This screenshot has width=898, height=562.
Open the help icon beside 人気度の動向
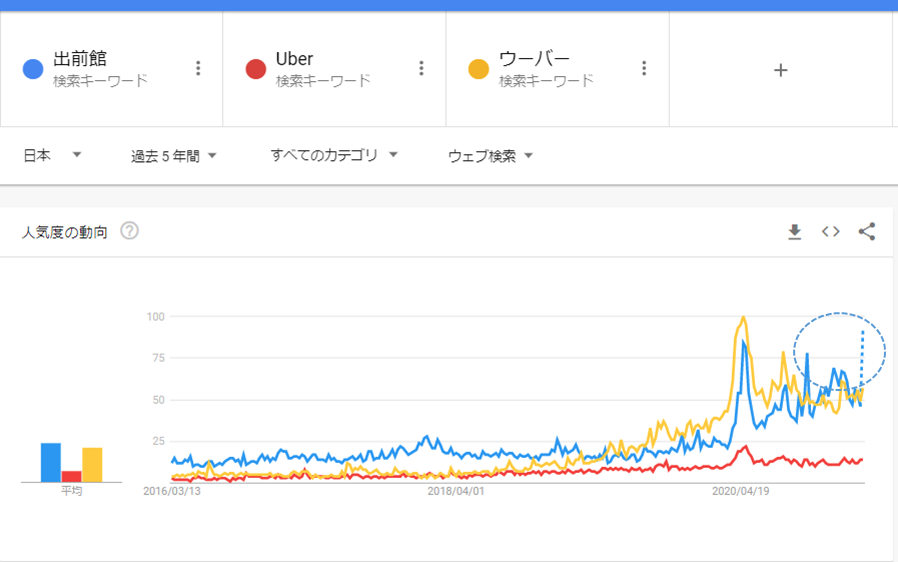pyautogui.click(x=129, y=231)
